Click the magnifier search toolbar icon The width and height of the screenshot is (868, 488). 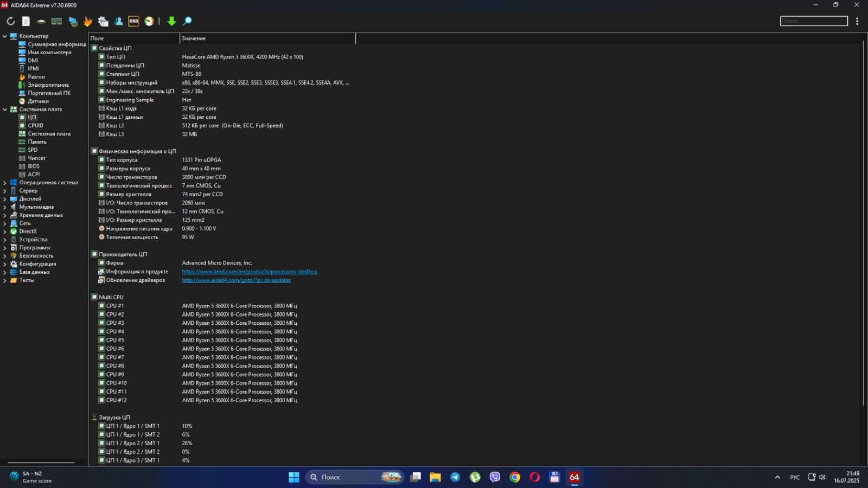(187, 21)
